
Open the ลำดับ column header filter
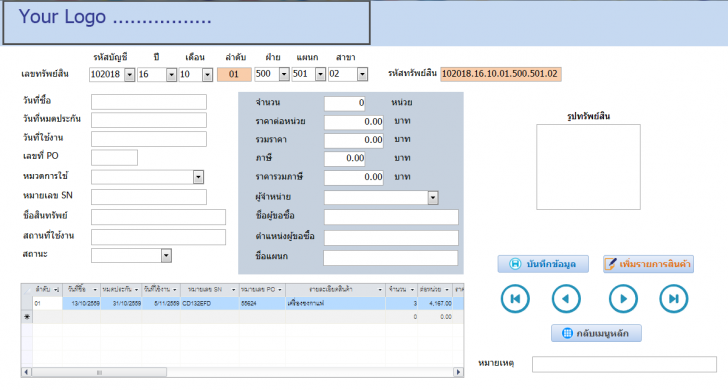click(x=57, y=290)
